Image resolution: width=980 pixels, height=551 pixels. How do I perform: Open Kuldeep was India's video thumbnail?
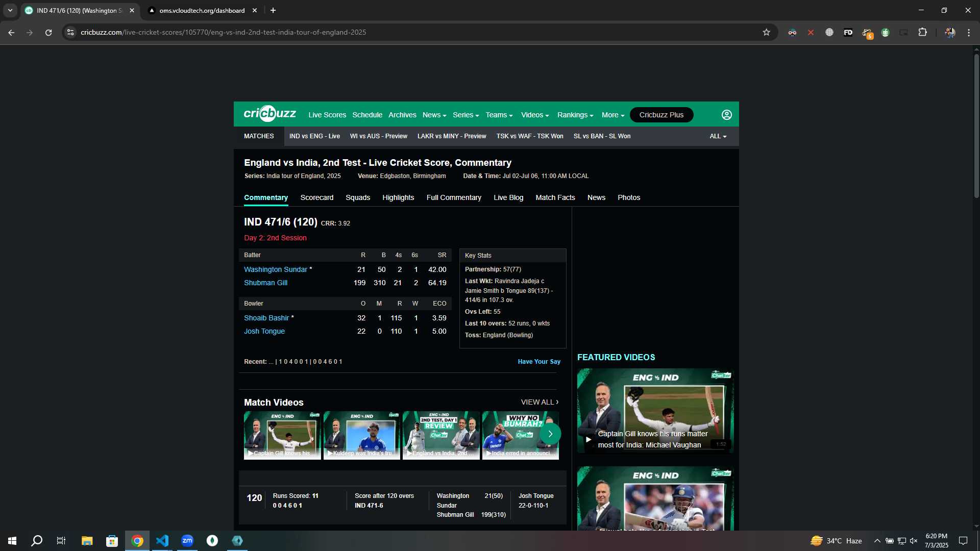coord(362,435)
